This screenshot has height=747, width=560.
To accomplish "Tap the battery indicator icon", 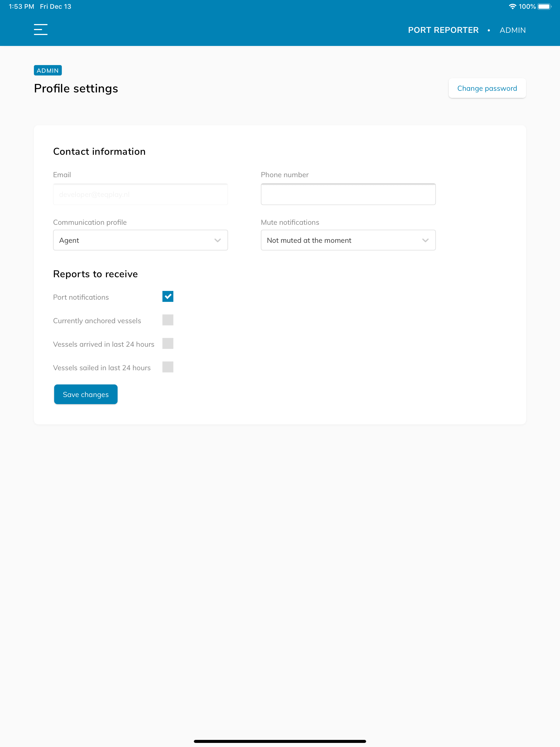I will click(x=544, y=6).
